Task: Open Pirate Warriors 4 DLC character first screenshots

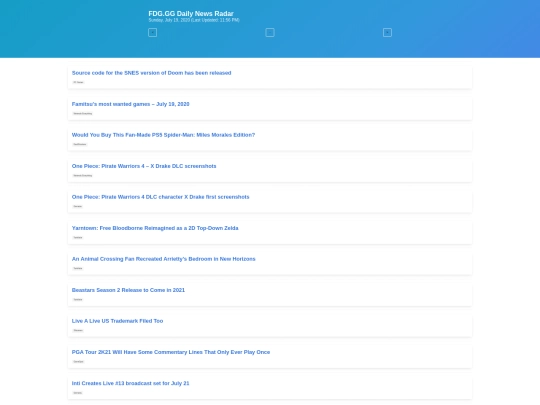Action: [160, 197]
